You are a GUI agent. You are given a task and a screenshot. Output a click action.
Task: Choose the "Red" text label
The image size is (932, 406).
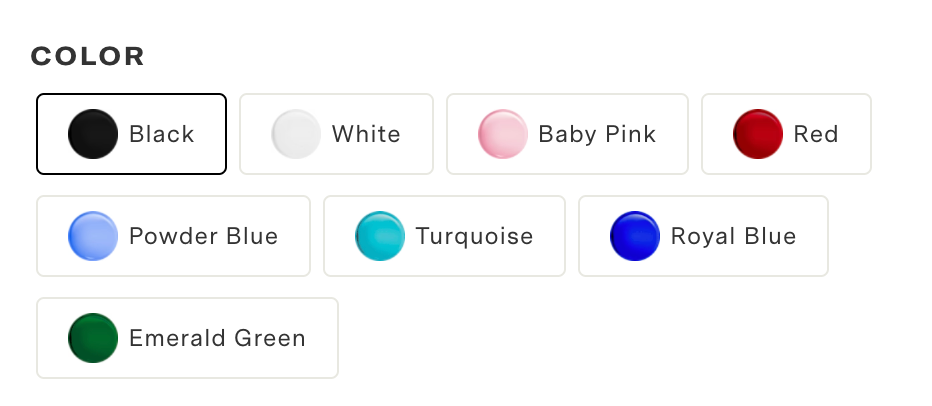tap(816, 134)
